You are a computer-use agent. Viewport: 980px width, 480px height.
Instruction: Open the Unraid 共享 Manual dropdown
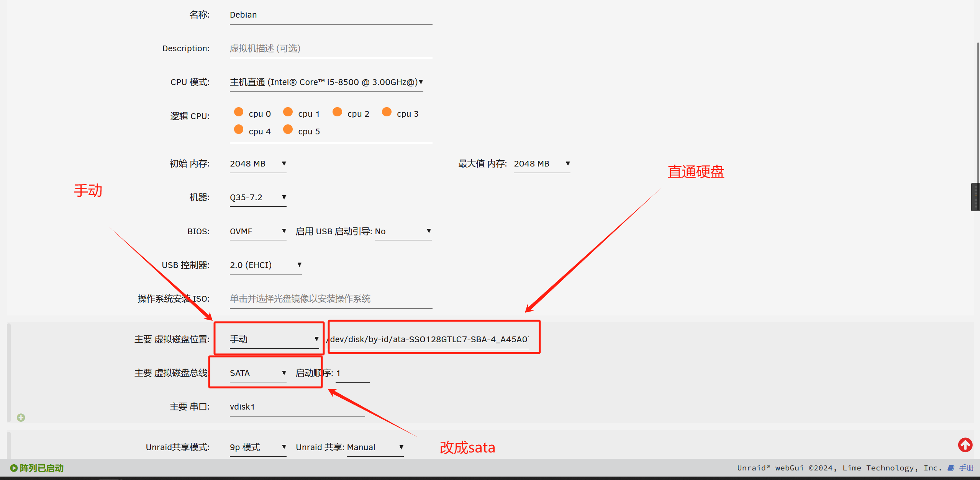click(x=375, y=447)
